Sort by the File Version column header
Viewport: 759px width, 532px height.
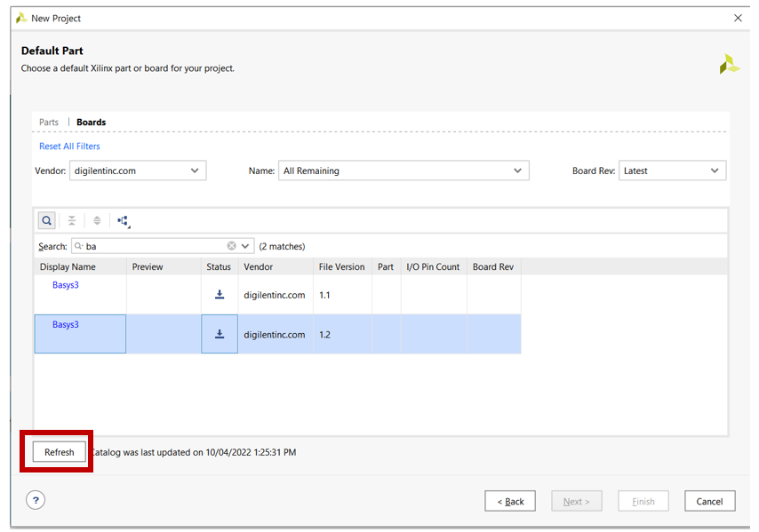(x=342, y=266)
